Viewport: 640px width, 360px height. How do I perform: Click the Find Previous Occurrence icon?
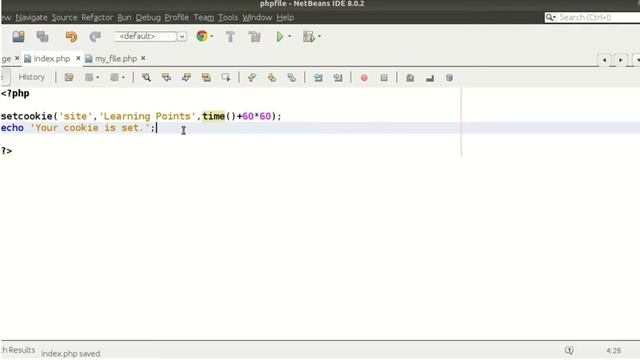point(166,78)
